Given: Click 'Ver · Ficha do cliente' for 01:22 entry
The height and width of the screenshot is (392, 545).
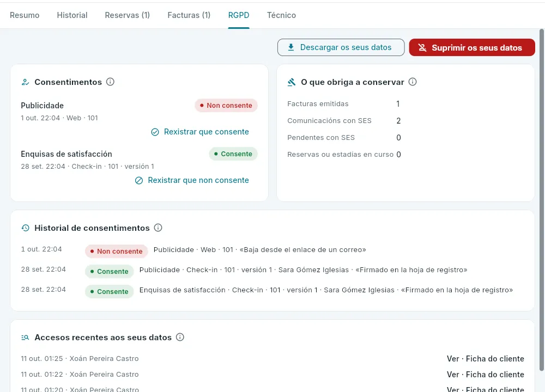Looking at the screenshot, I should pyautogui.click(x=485, y=375).
